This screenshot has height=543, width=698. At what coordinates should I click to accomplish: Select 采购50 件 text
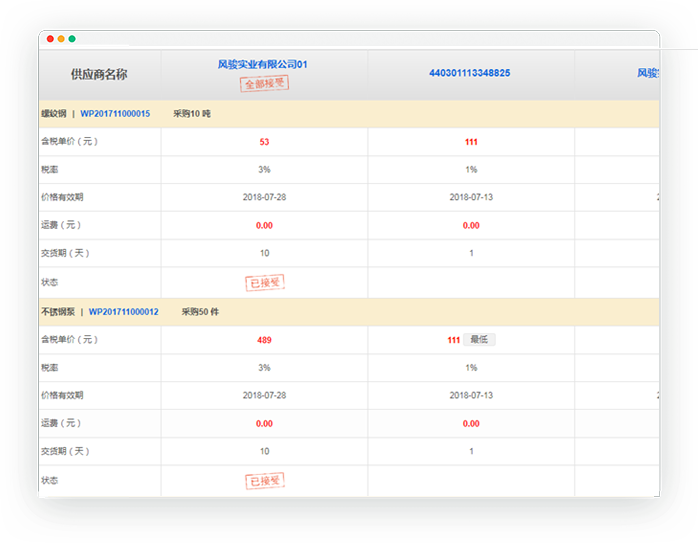[x=200, y=312]
